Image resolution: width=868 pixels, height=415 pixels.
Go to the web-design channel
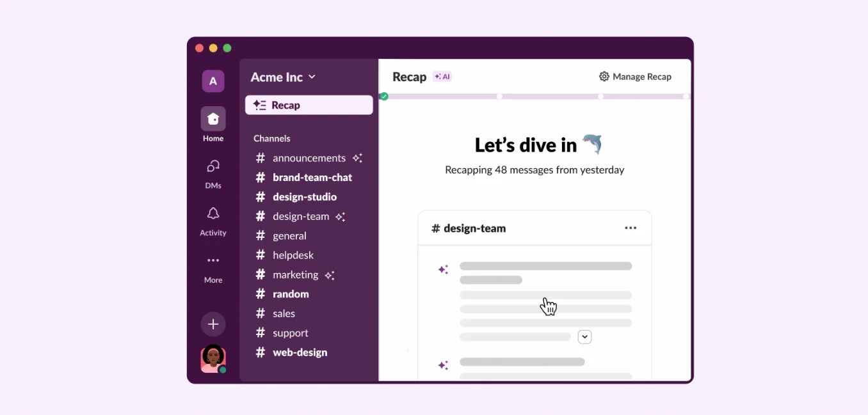pyautogui.click(x=300, y=352)
